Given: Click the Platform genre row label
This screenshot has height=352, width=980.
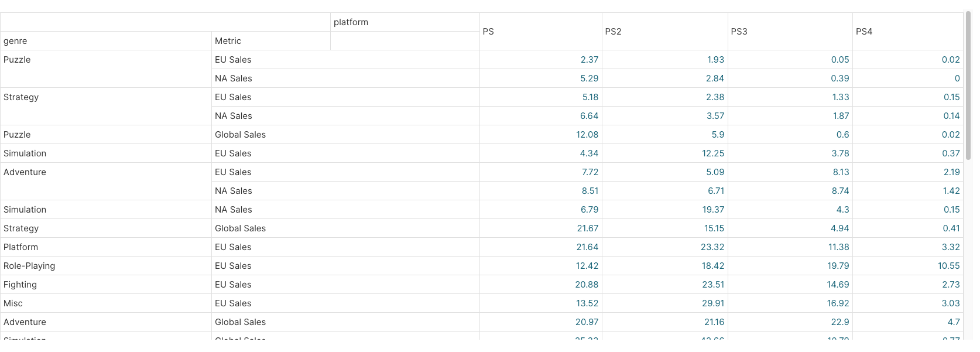Looking at the screenshot, I should tap(20, 247).
